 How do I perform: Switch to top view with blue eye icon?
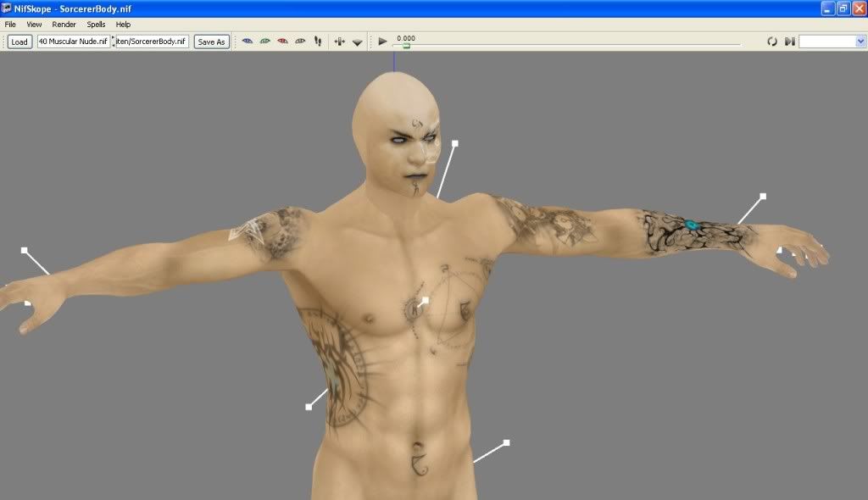[x=248, y=41]
